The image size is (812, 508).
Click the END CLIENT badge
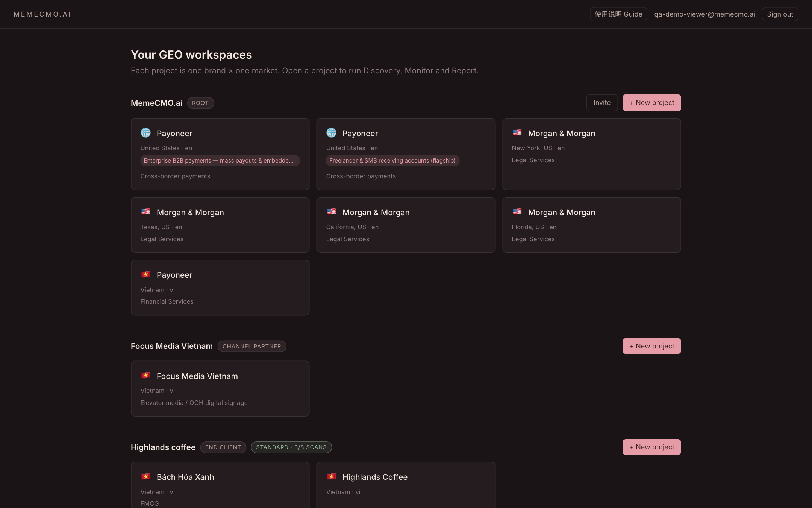click(x=223, y=447)
